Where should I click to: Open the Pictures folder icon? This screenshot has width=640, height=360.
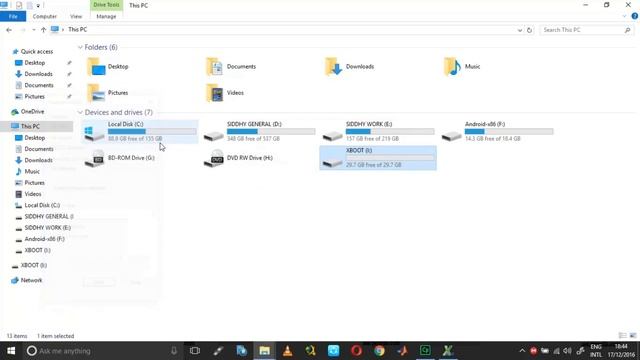click(96, 93)
